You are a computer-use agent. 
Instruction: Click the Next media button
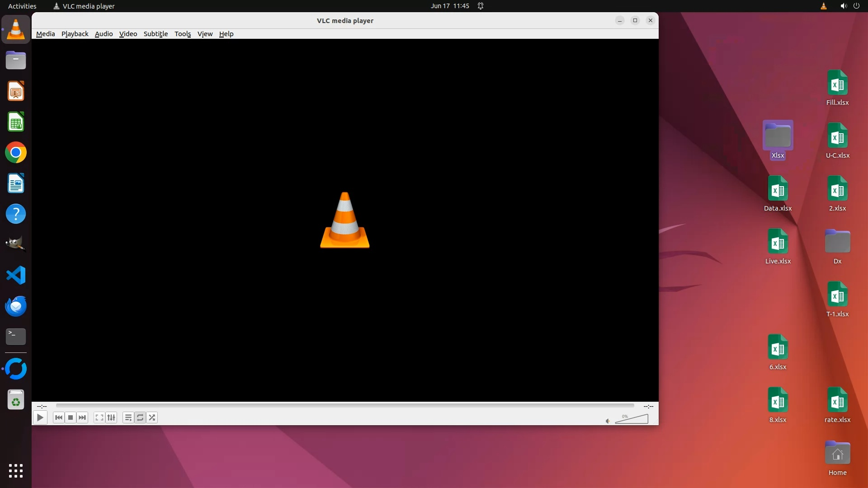point(82,418)
